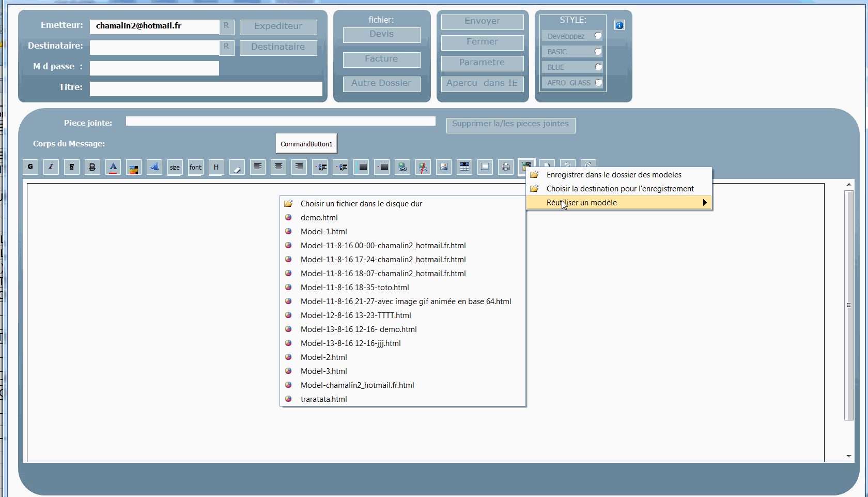Apply bold with the G toolbar icon
Viewport: 868px width, 497px height.
[30, 167]
